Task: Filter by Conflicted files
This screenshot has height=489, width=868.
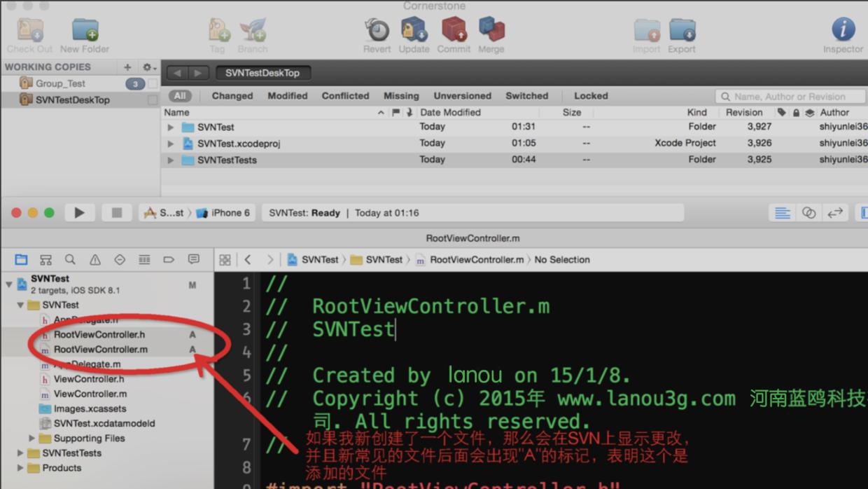Action: tap(345, 96)
